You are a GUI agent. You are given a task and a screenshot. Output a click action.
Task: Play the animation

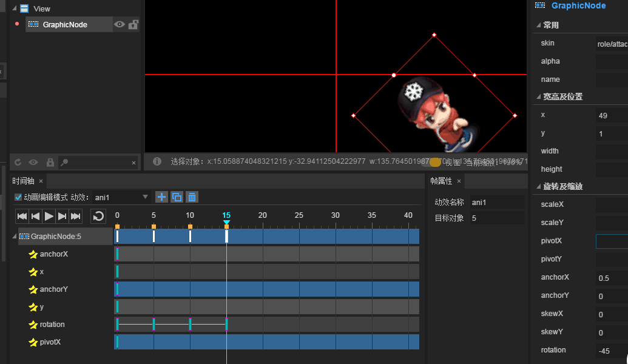tap(49, 216)
